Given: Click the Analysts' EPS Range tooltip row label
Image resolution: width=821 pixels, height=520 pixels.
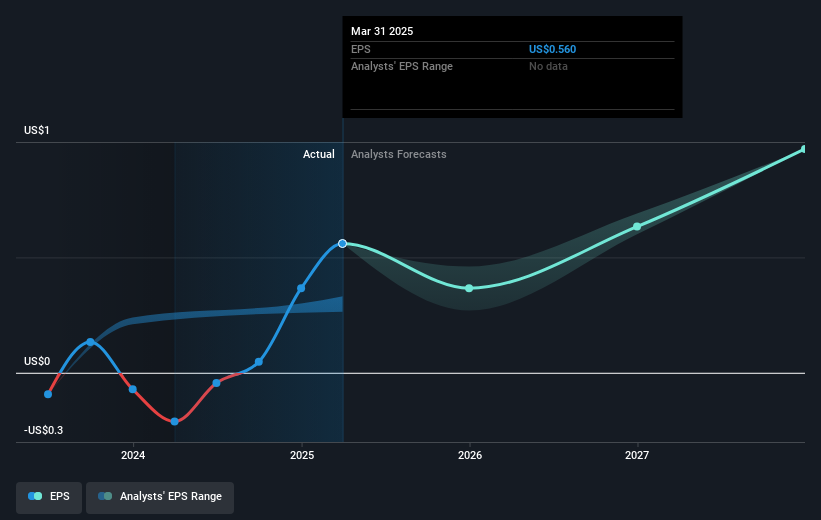Looking at the screenshot, I should click(402, 67).
